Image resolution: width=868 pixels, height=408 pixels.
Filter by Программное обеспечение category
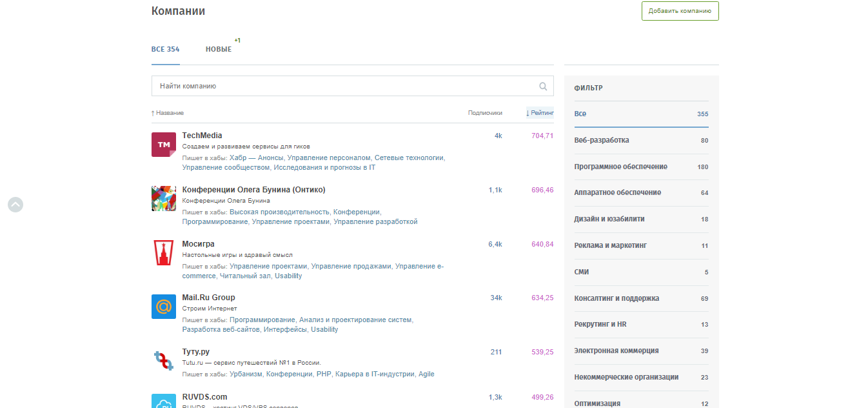click(620, 167)
